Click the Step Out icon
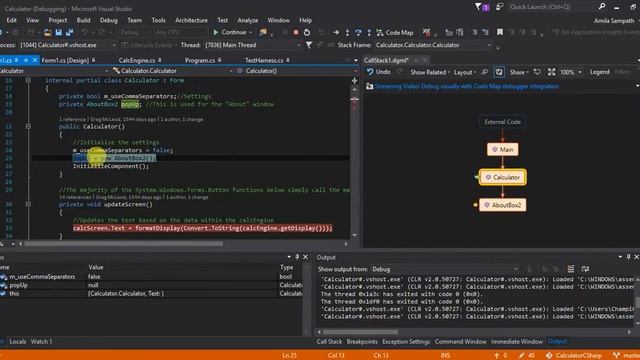Viewport: 640px width, 360px height. [x=369, y=33]
